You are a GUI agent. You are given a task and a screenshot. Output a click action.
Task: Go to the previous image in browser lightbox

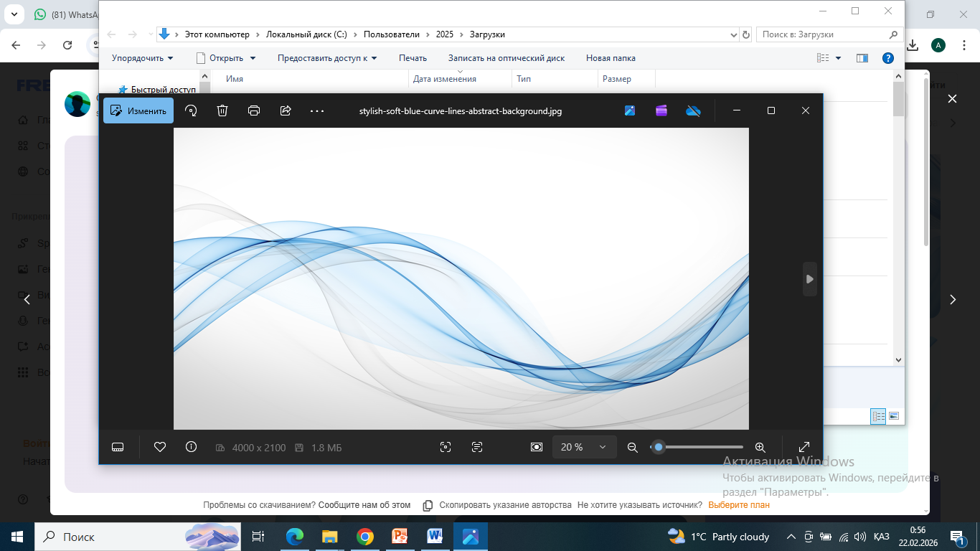pyautogui.click(x=27, y=300)
